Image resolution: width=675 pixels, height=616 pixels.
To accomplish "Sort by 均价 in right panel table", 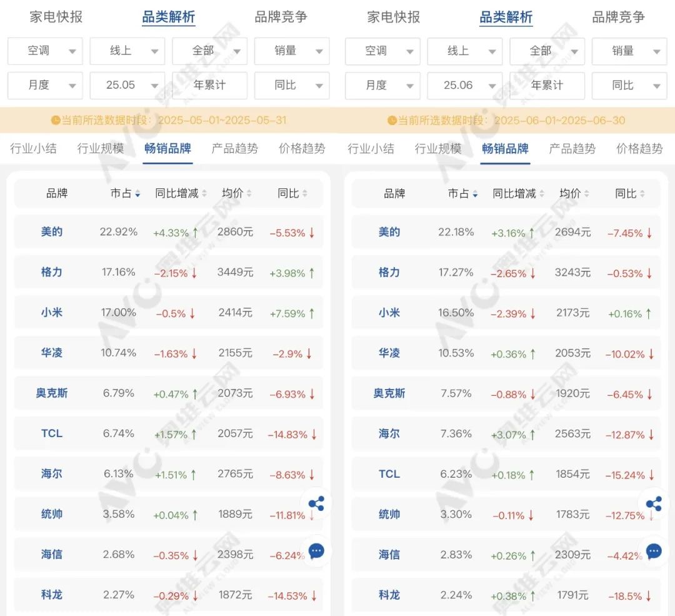I will [x=574, y=193].
